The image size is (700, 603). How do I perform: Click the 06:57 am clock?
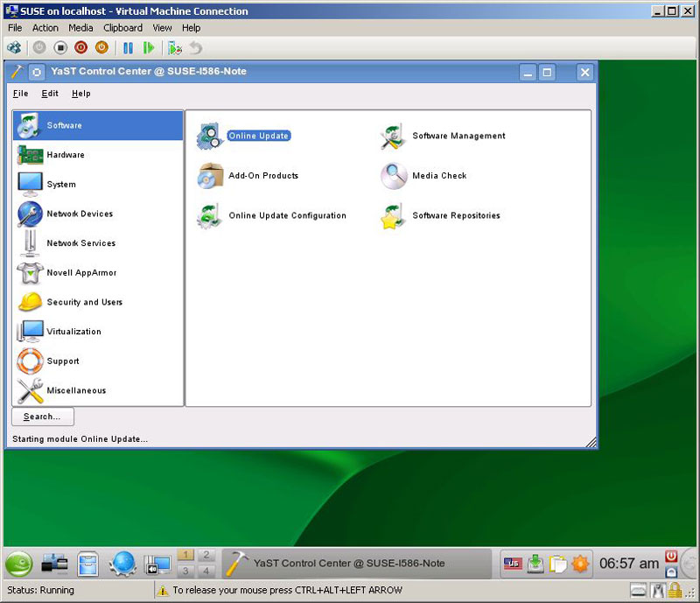[628, 564]
